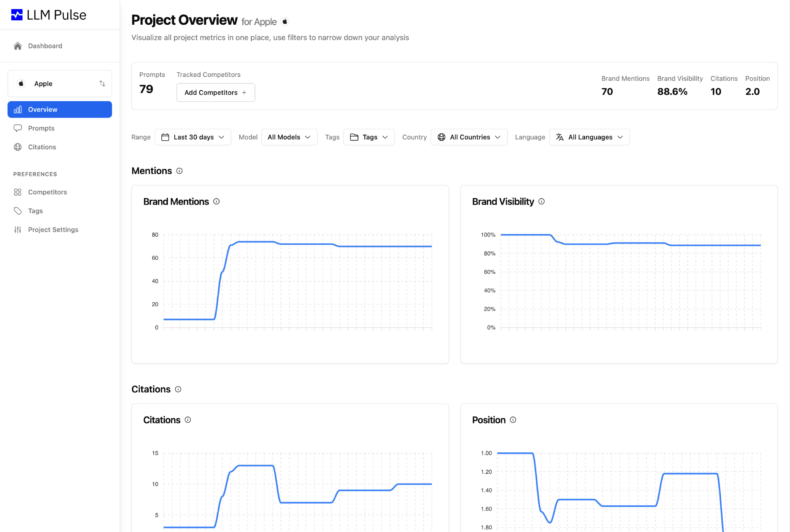Click the Prompts speech bubble icon
Screen dimensions: 790x532
coord(17,128)
